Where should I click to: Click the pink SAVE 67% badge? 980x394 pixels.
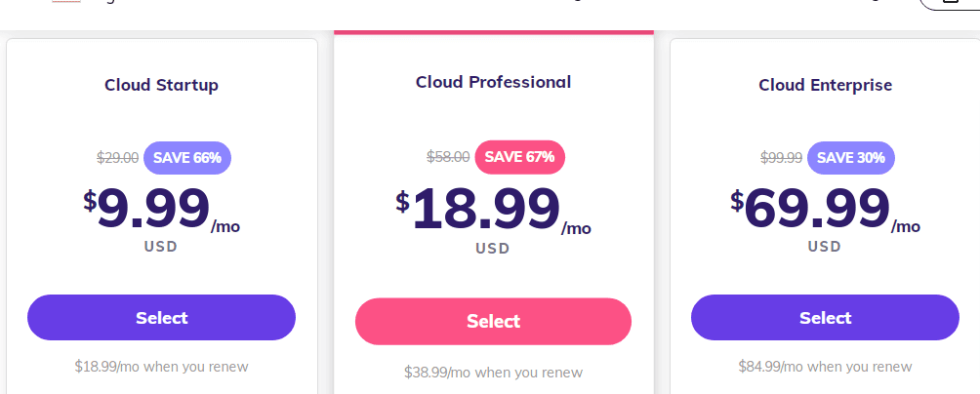click(x=519, y=156)
